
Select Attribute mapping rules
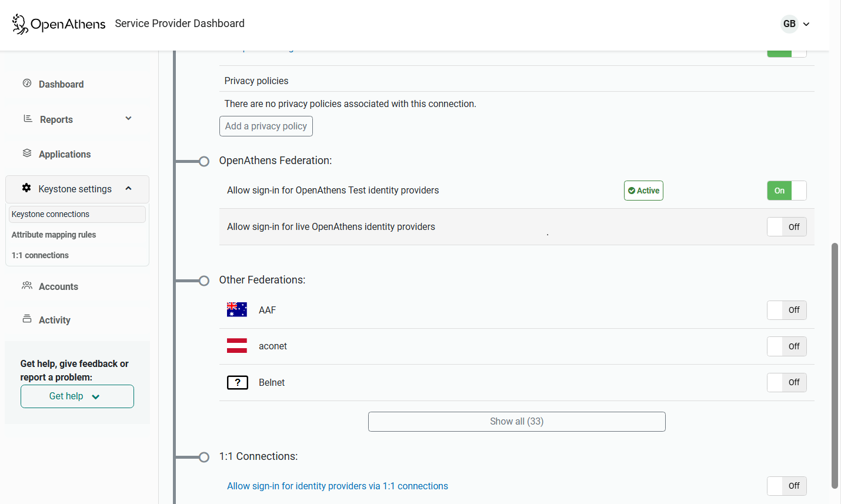[x=54, y=234]
